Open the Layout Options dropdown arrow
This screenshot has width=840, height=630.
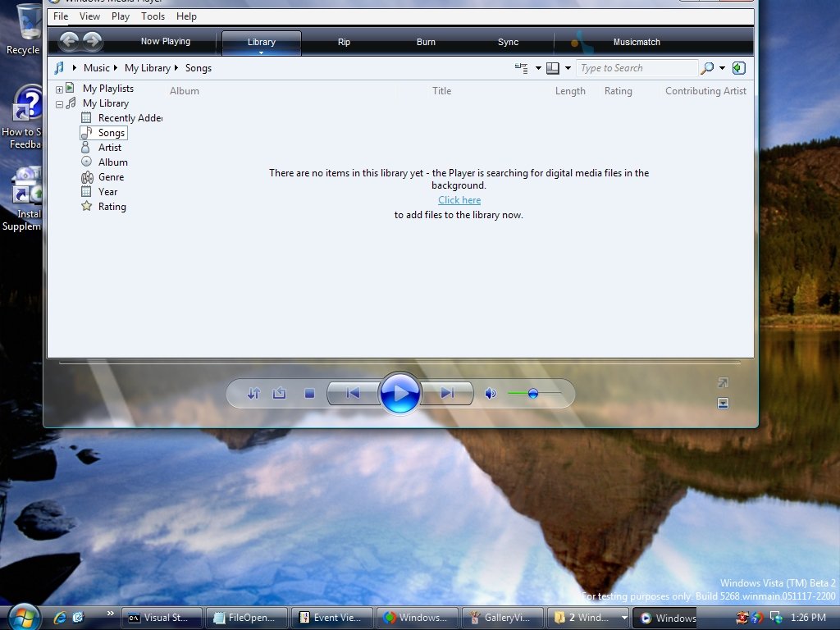568,68
